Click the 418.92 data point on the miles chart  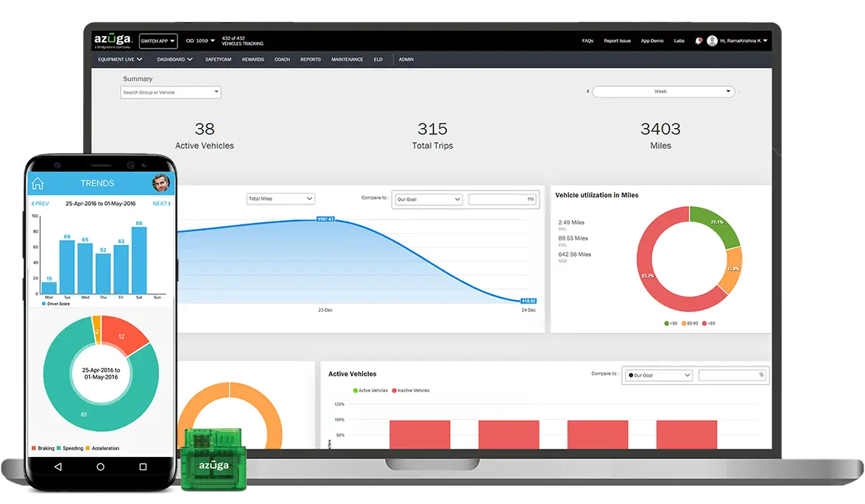(x=529, y=301)
